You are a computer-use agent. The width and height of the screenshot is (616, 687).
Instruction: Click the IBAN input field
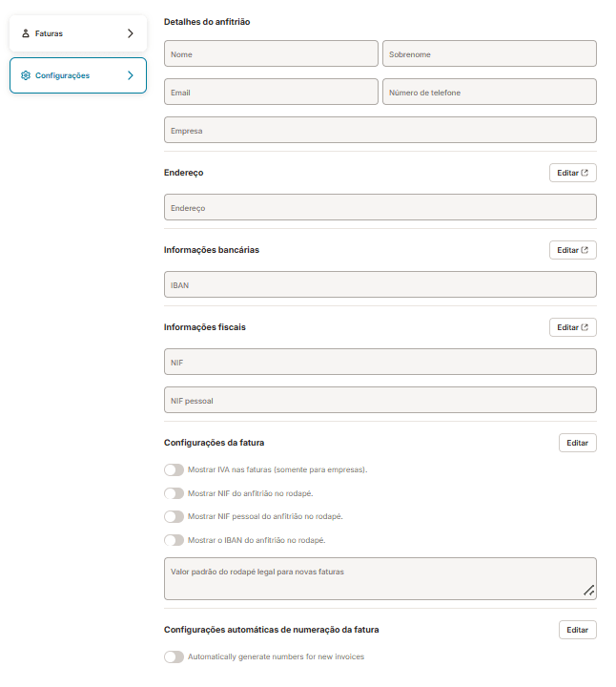pos(380,284)
